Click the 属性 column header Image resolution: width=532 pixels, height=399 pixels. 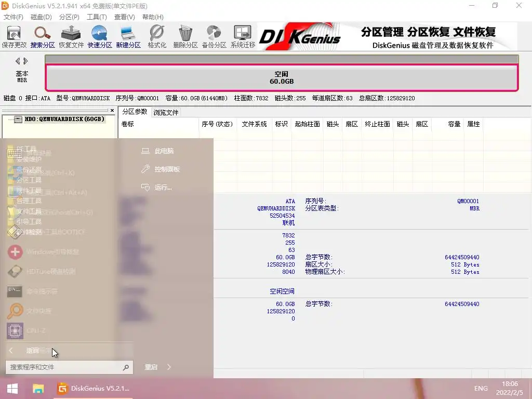pyautogui.click(x=474, y=124)
